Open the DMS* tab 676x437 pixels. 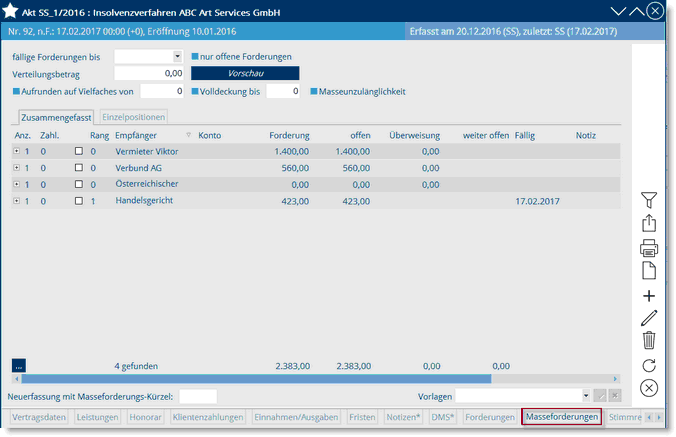tap(443, 417)
